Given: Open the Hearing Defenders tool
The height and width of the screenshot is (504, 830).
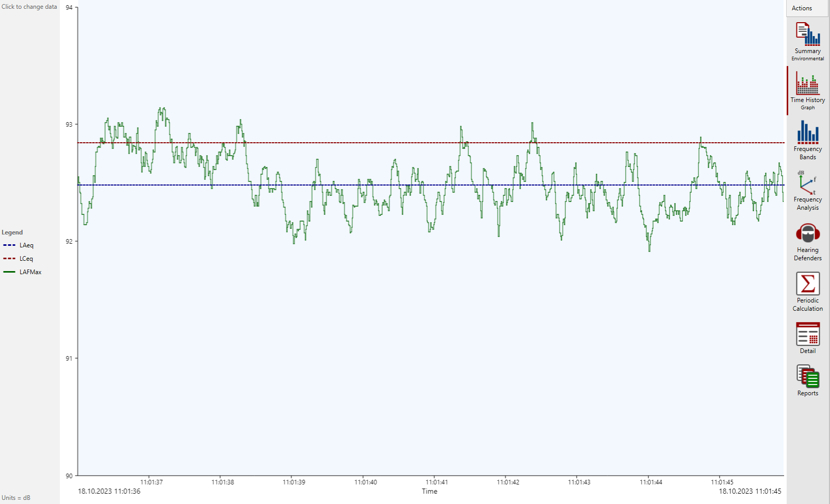Looking at the screenshot, I should (808, 242).
